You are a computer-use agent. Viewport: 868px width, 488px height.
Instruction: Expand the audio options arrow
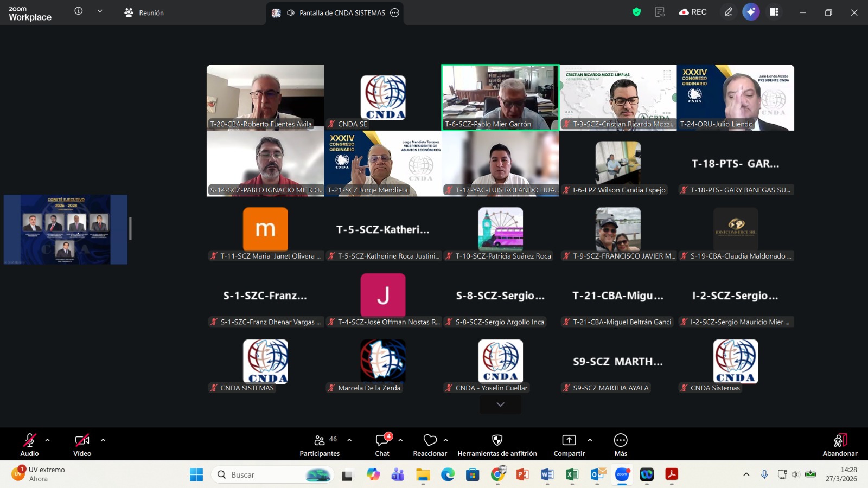[48, 440]
